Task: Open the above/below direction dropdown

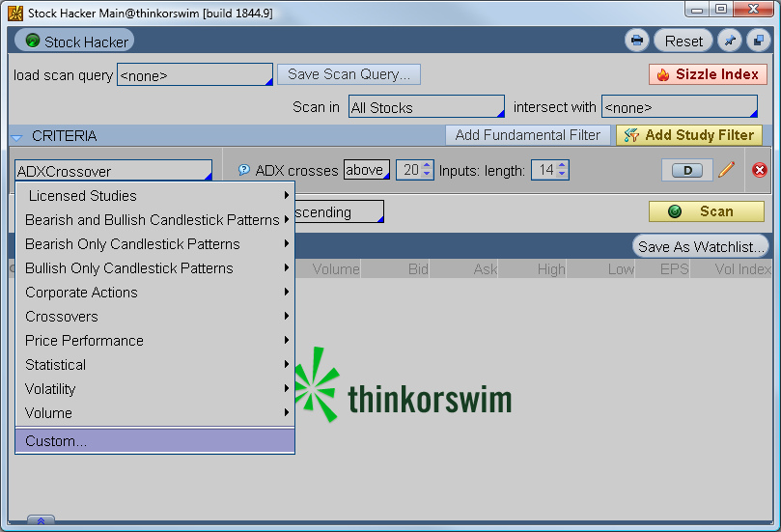Action: coord(367,170)
